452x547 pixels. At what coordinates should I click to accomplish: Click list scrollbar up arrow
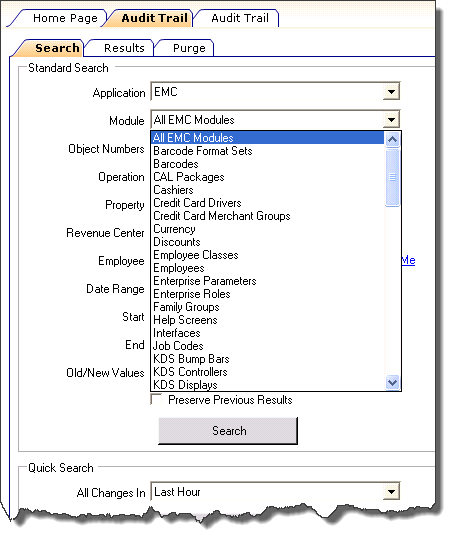coord(392,140)
